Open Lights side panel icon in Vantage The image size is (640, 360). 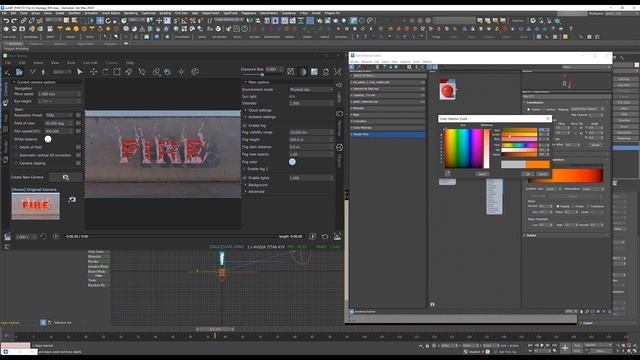click(x=339, y=85)
